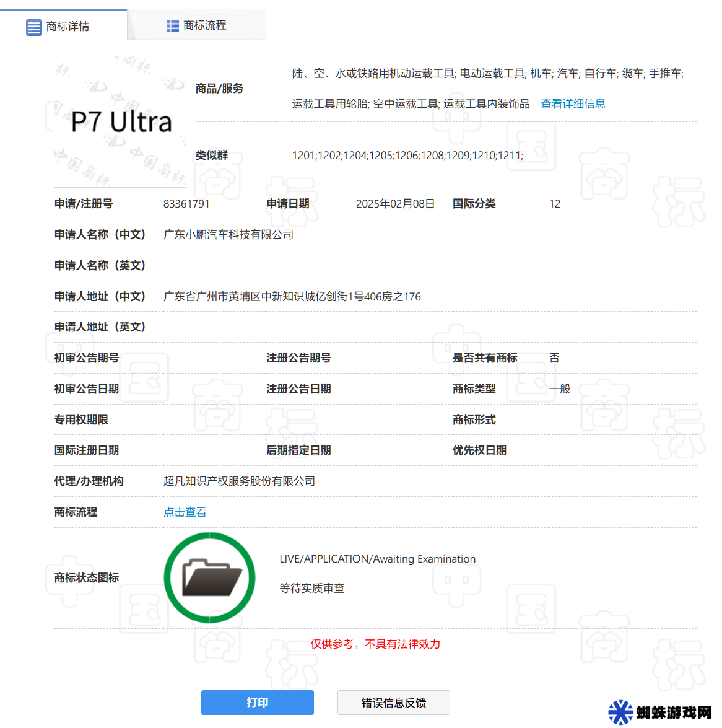The image size is (722, 728).
Task: Select the red disclaimer 仅供参考，不具有法律效力
Action: pos(375,644)
